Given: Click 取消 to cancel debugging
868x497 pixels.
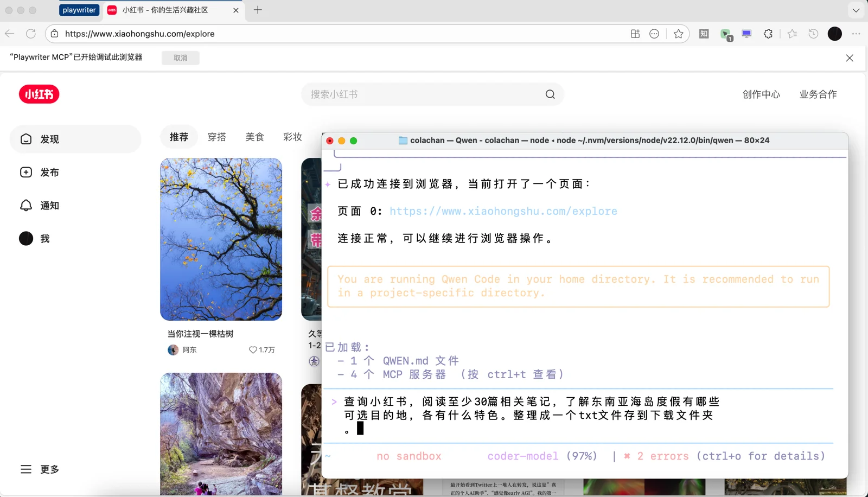Looking at the screenshot, I should 180,58.
